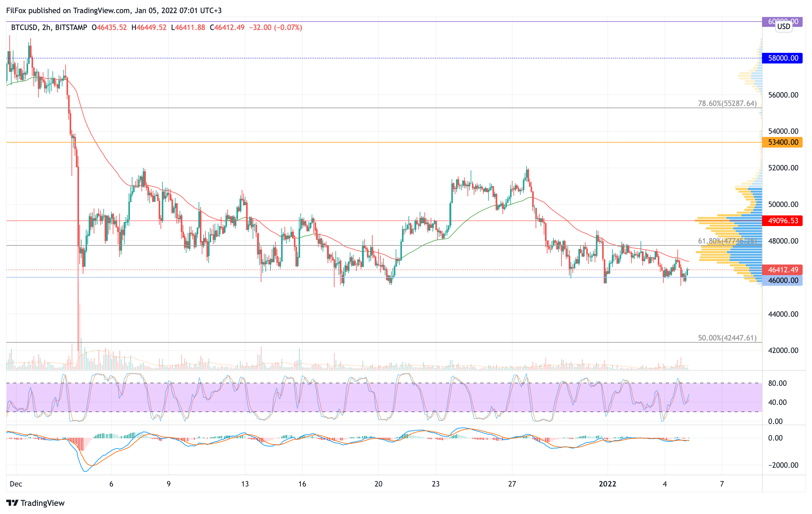Click the 61.80% Fibonacci level label
This screenshot has width=812, height=514.
(727, 241)
